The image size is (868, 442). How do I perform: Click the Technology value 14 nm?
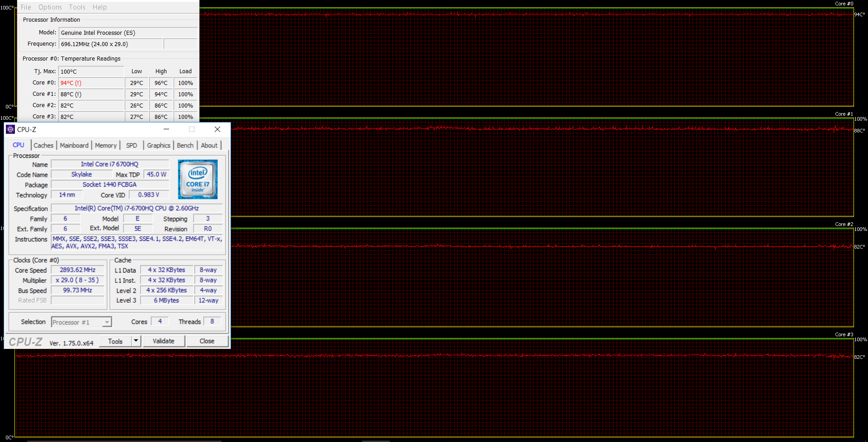tap(67, 195)
